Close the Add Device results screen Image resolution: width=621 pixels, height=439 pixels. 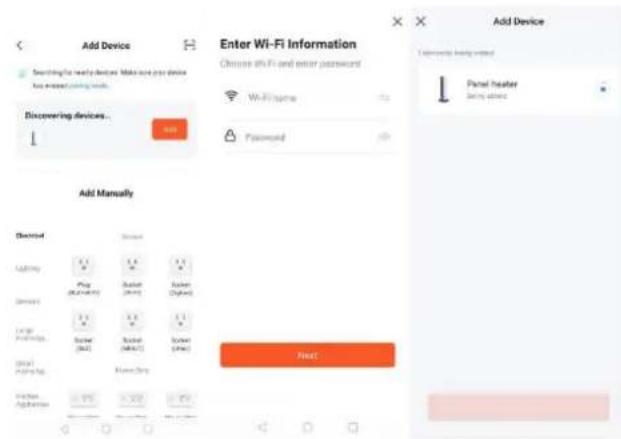421,21
